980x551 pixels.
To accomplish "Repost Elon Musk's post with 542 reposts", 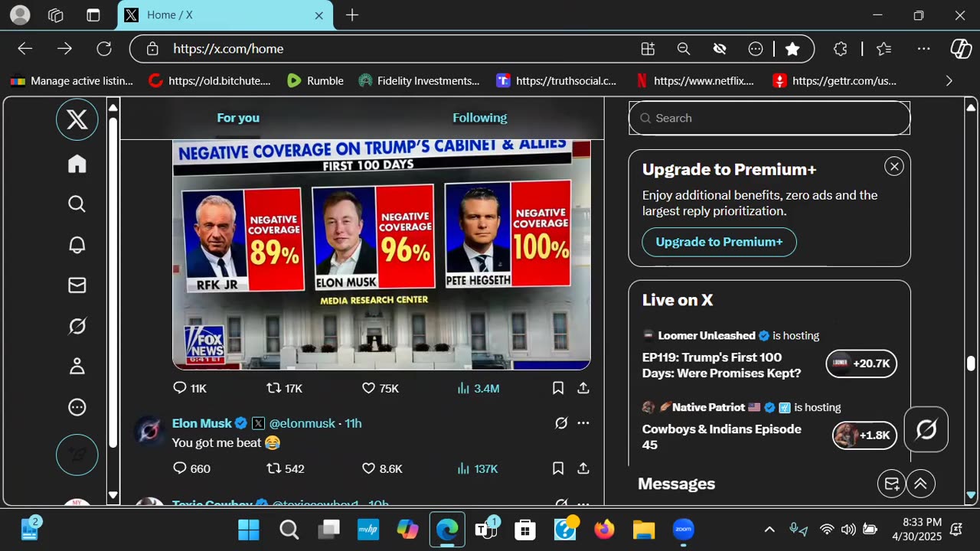I will click(x=285, y=468).
